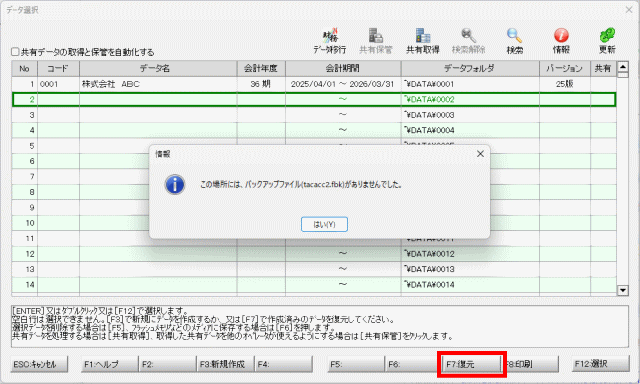This screenshot has height=384, width=640.
Task: Click the バージョン column header
Action: pyautogui.click(x=565, y=69)
